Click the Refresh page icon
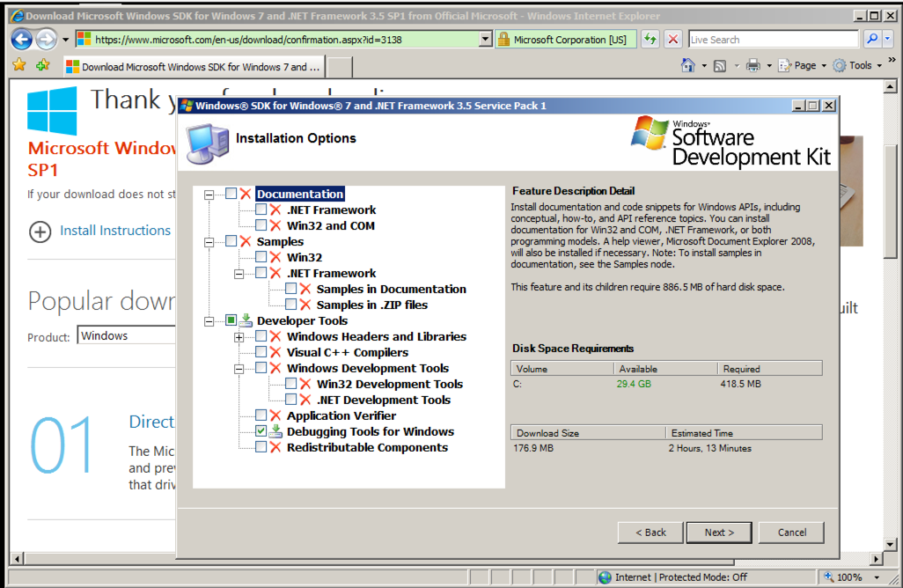The height and width of the screenshot is (588, 903). tap(650, 39)
